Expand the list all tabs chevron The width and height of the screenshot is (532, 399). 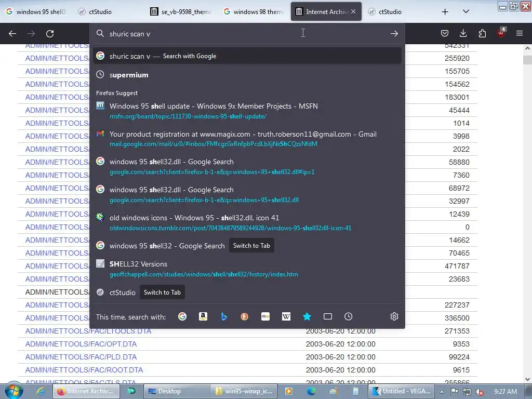(466, 11)
